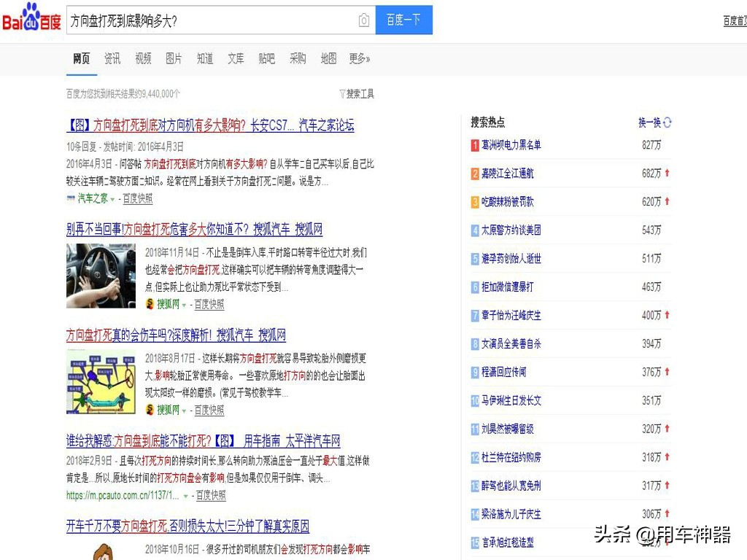Click the 汽车之家 favicon icon

pos(71,198)
